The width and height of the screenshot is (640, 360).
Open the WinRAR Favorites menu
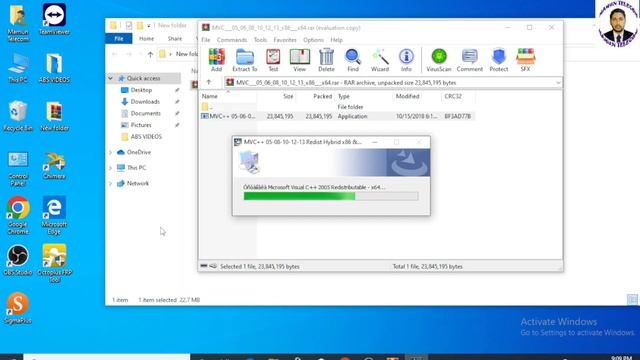[284, 40]
